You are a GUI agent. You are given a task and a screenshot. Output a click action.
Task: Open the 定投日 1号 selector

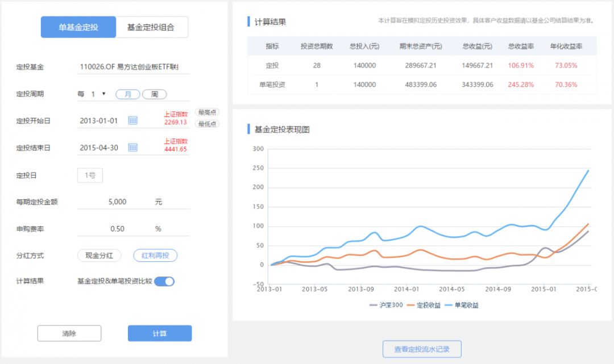[x=90, y=175]
